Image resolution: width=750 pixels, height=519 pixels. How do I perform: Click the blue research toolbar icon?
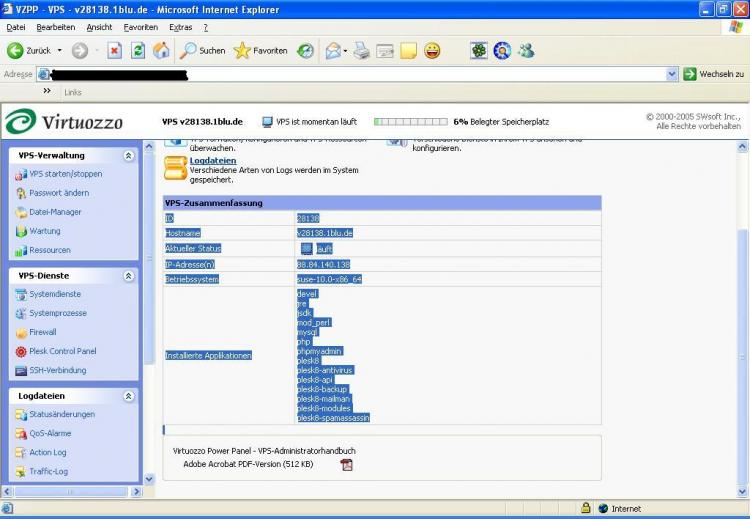pyautogui.click(x=502, y=50)
